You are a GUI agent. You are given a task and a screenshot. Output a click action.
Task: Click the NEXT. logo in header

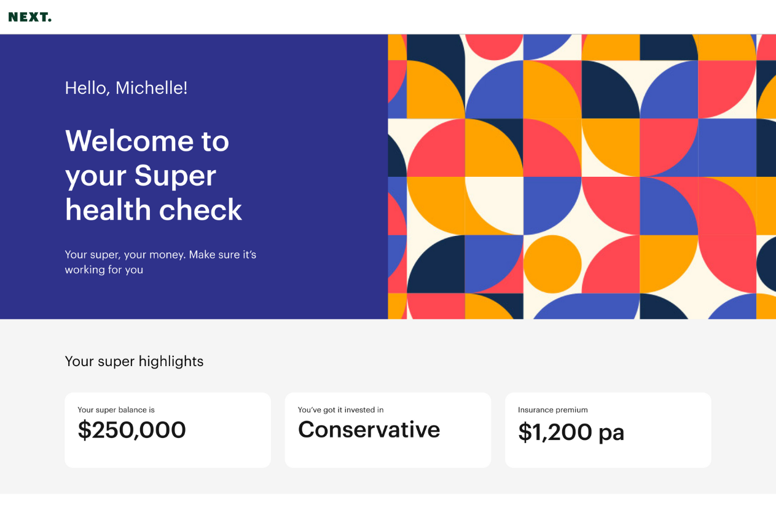tap(29, 17)
